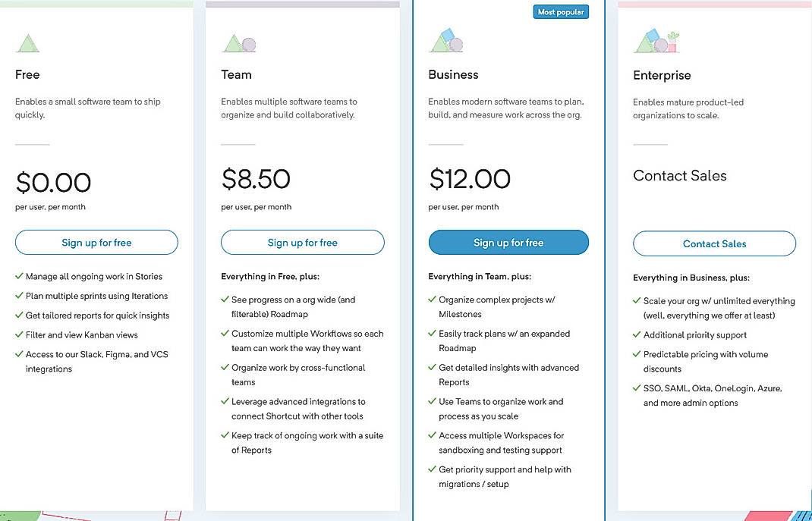The width and height of the screenshot is (812, 521).
Task: Click the Business plan illustration icon
Action: [x=445, y=43]
